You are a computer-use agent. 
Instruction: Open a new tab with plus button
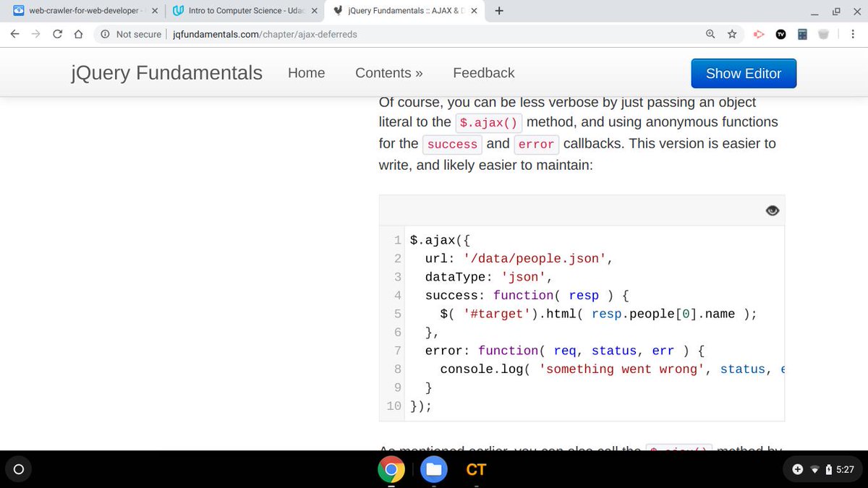(499, 11)
